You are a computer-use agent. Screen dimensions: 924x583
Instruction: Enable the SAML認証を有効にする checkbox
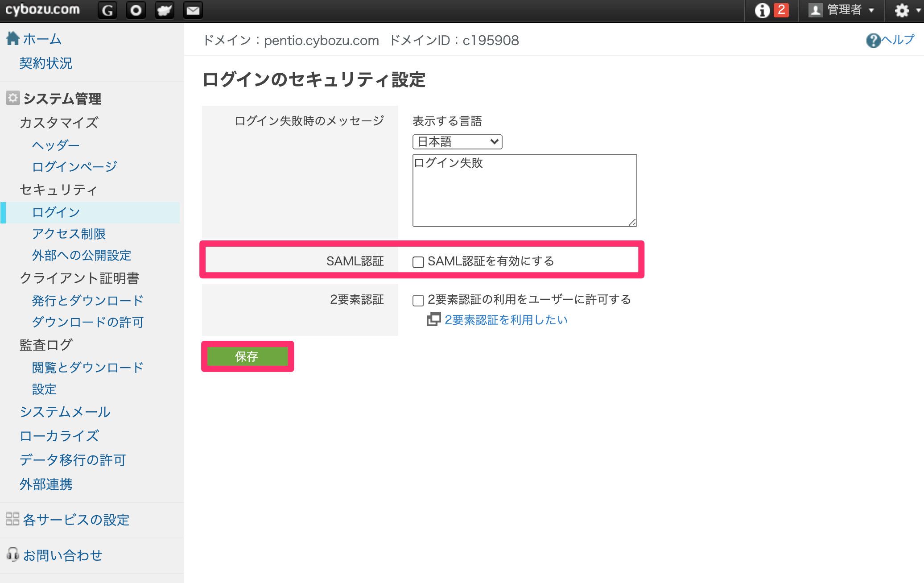click(418, 262)
